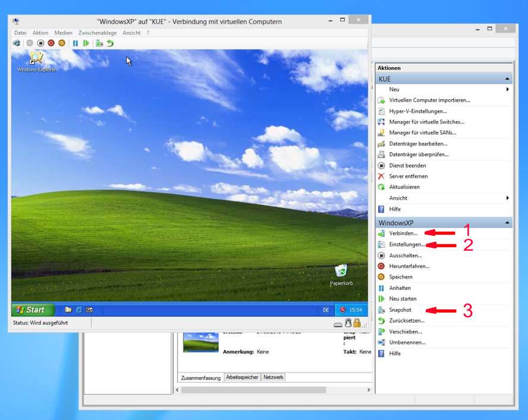This screenshot has height=420, width=528.
Task: Click the red security shield tray icon
Action: pyautogui.click(x=342, y=310)
